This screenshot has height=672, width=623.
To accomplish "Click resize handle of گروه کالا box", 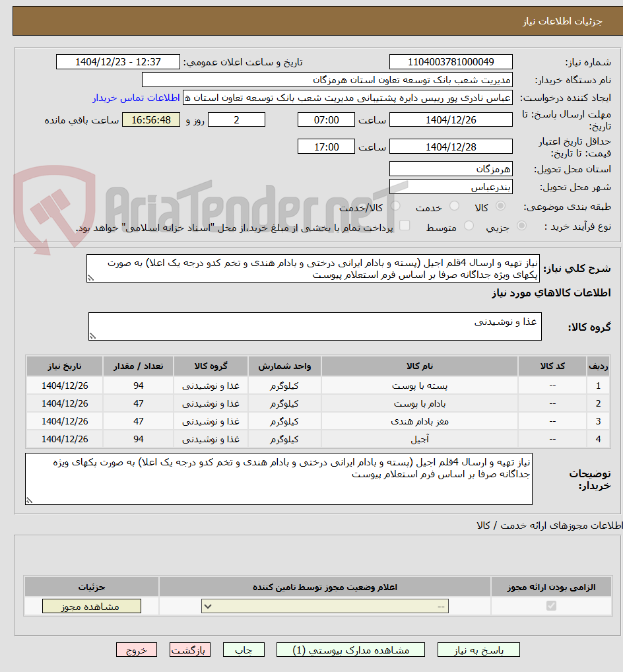I will point(92,337).
